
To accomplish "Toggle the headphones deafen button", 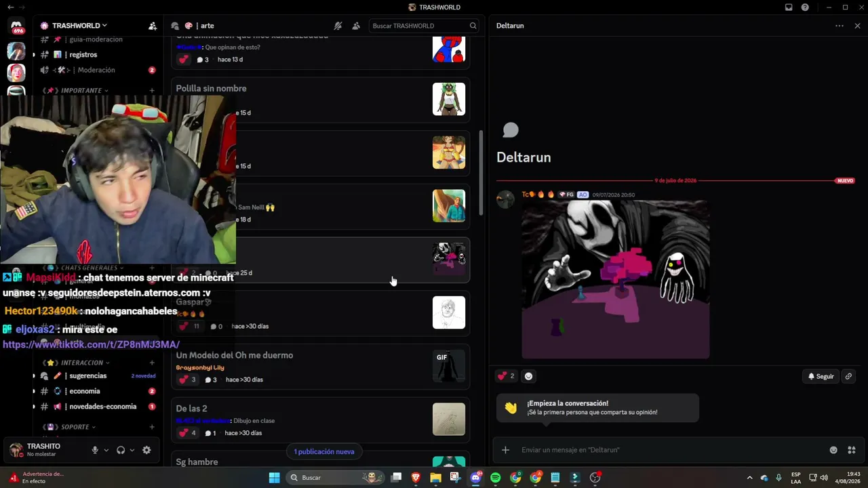I will point(121,450).
